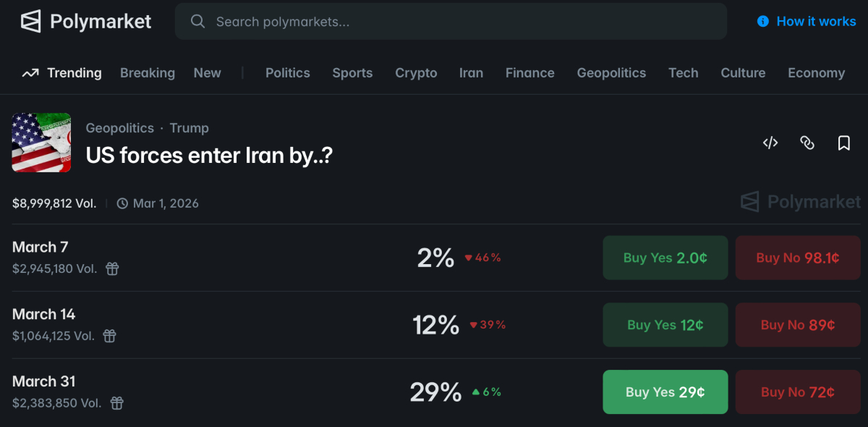The image size is (868, 427).
Task: Select the Breaking tab
Action: pyautogui.click(x=148, y=73)
